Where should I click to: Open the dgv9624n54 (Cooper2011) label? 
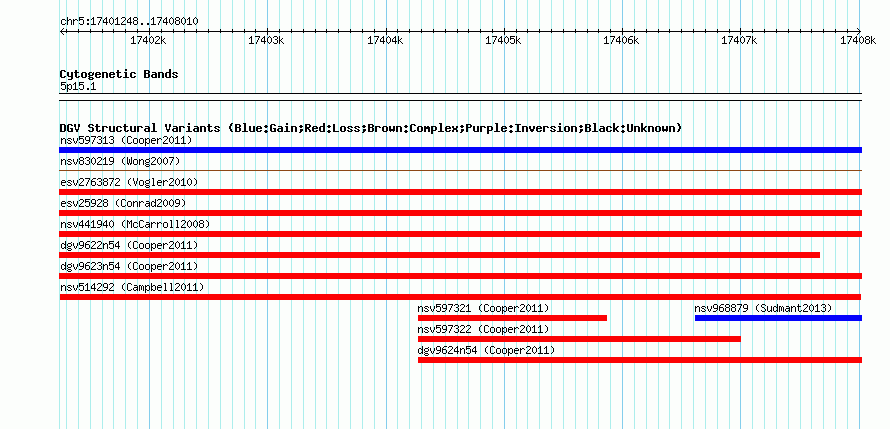click(x=486, y=350)
